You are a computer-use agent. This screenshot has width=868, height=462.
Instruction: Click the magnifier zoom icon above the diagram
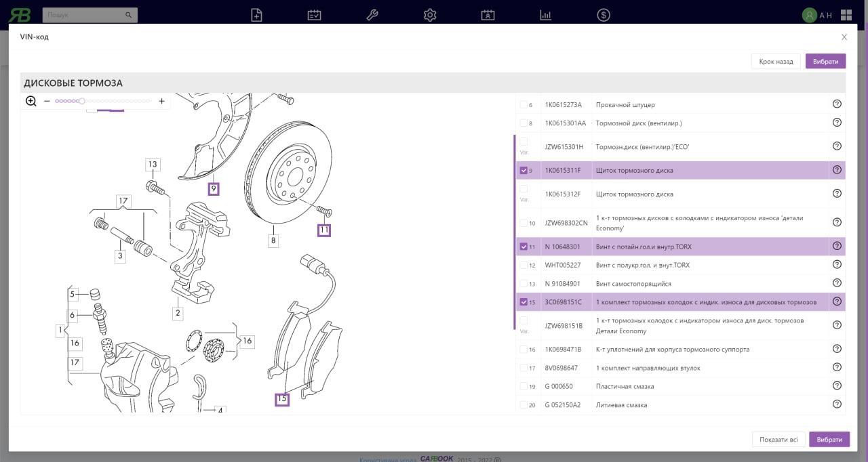coord(31,102)
